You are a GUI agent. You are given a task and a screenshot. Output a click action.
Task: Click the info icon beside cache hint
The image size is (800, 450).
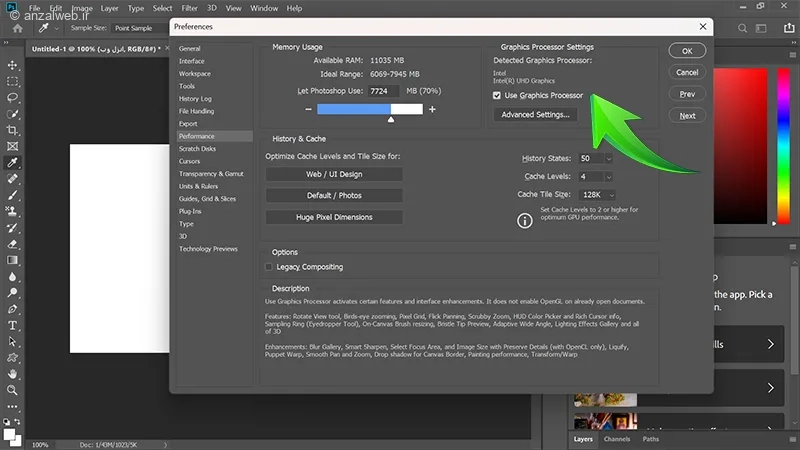tap(524, 221)
